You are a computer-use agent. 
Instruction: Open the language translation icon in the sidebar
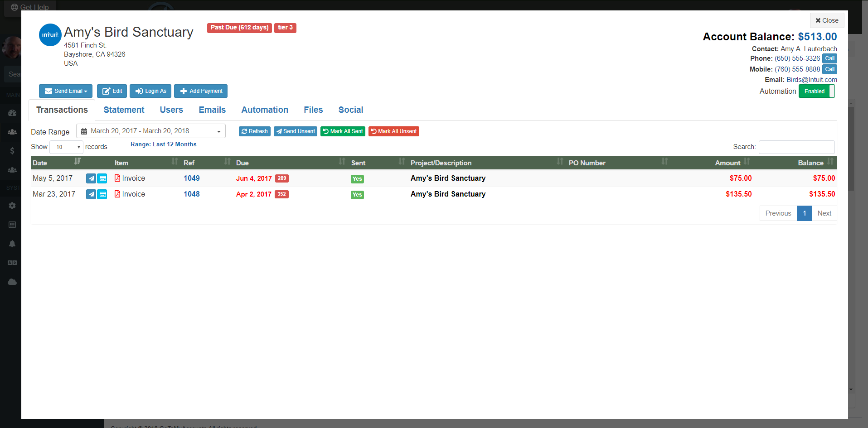(12, 263)
